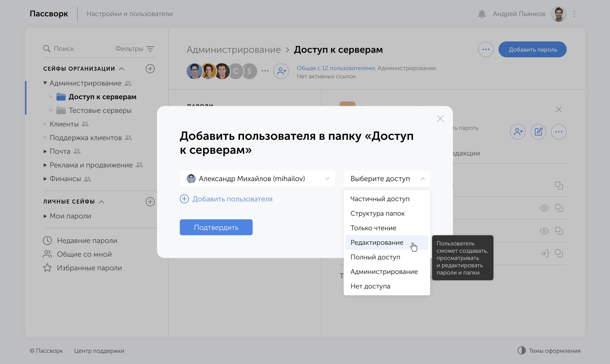Select Редактирование from the access list
The height and width of the screenshot is (364, 610).
pyautogui.click(x=377, y=242)
